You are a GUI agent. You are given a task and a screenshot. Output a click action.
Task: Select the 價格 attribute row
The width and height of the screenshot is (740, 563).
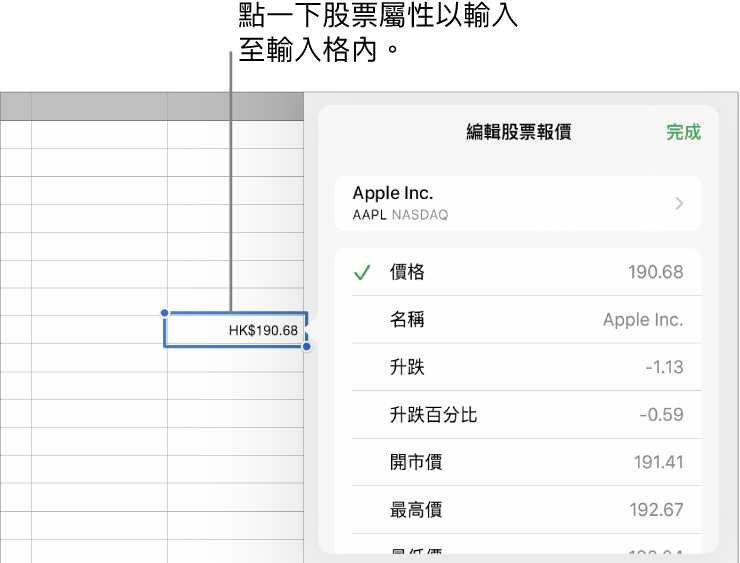[518, 272]
